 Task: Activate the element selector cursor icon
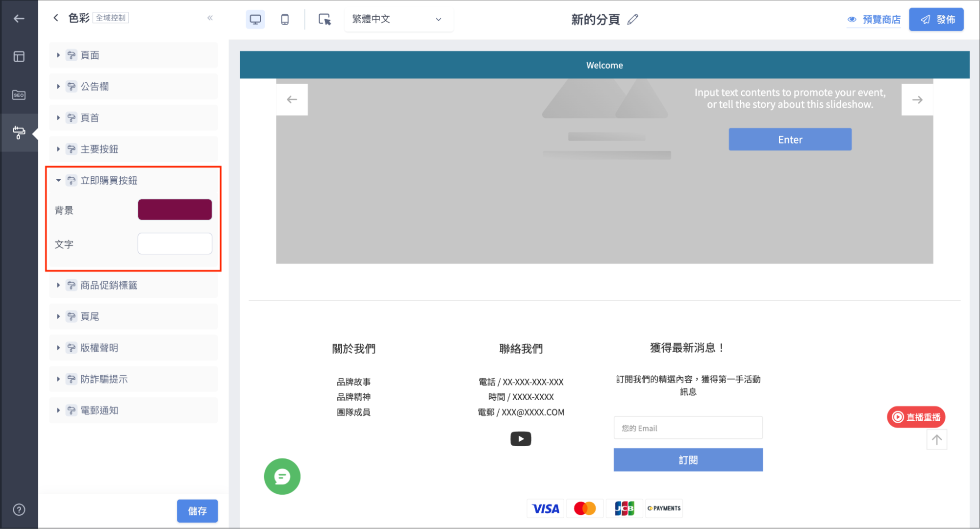(325, 19)
